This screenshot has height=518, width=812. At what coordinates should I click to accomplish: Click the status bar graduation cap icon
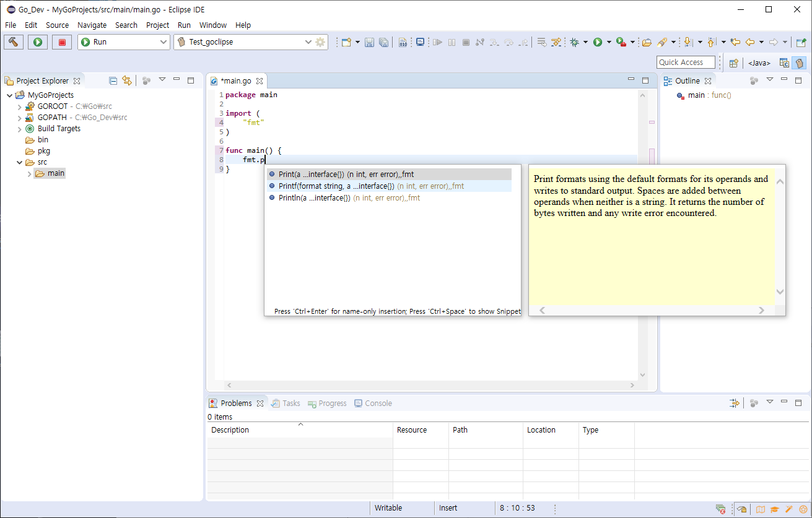click(x=774, y=509)
